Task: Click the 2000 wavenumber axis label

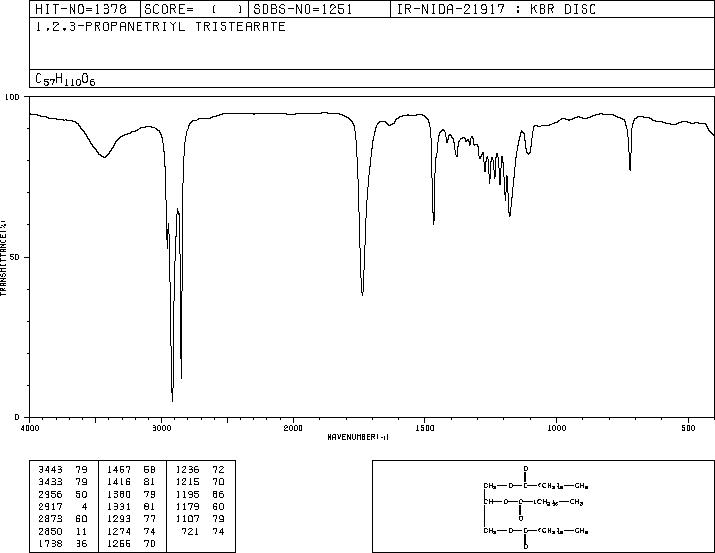Action: coord(293,428)
